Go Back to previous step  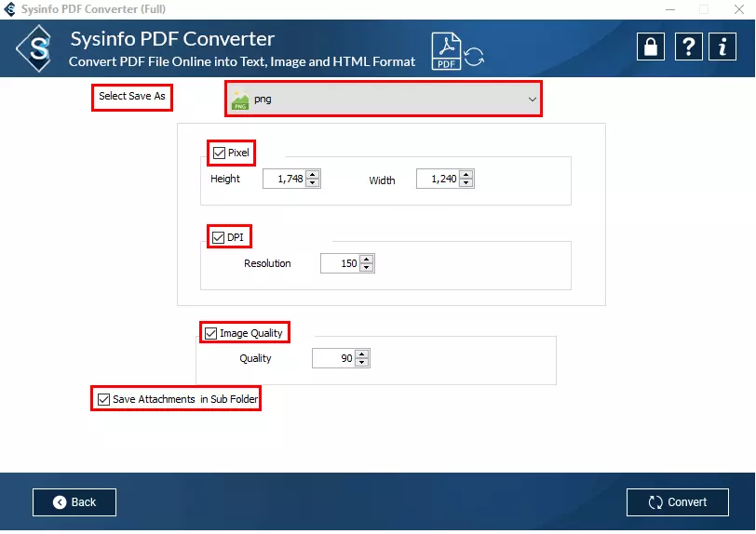[74, 502]
